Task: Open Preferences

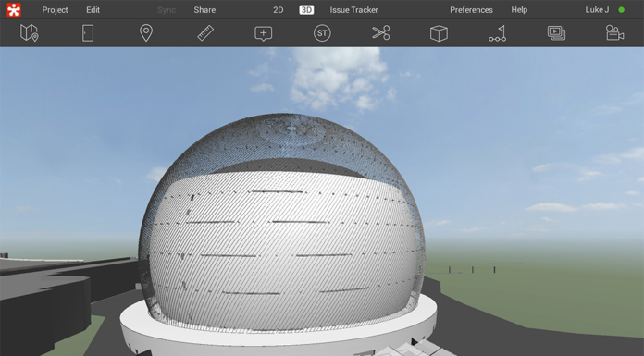Action: click(x=471, y=10)
